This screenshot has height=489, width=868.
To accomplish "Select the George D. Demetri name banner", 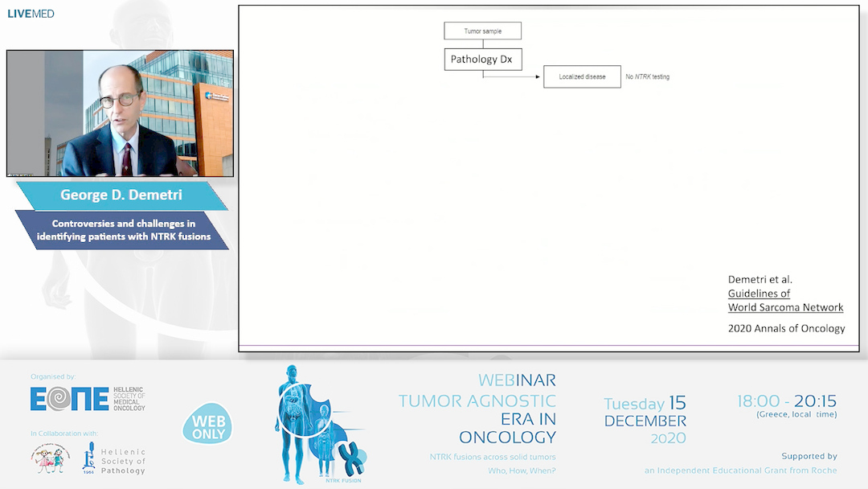I will [121, 195].
